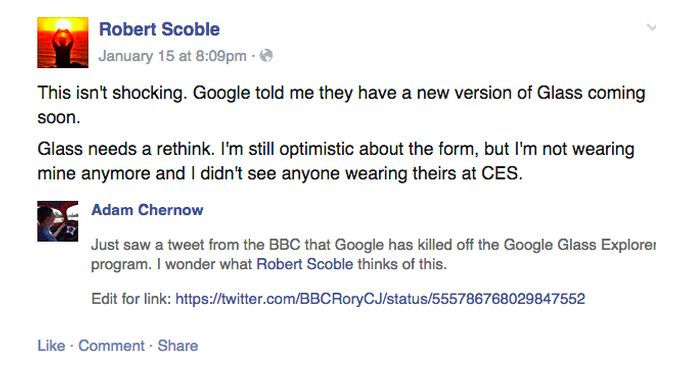This screenshot has width=684, height=373.
Task: Open the twitter.com/BBCRoryCJ status link
Action: click(x=380, y=299)
